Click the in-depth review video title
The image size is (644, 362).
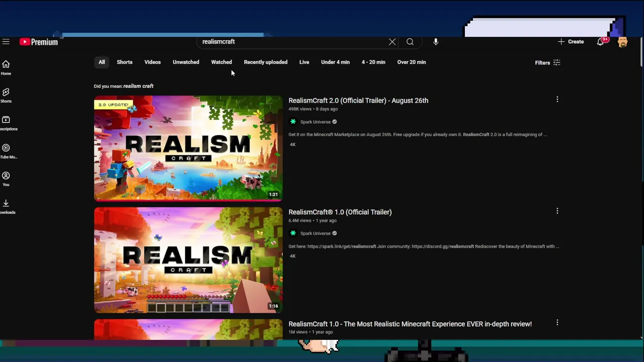[x=410, y=324]
